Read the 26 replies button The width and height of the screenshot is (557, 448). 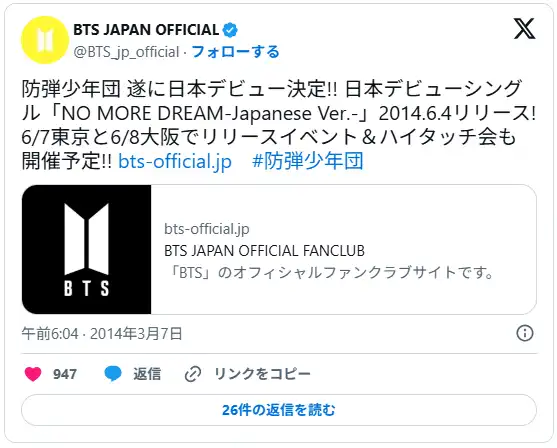coord(279,410)
